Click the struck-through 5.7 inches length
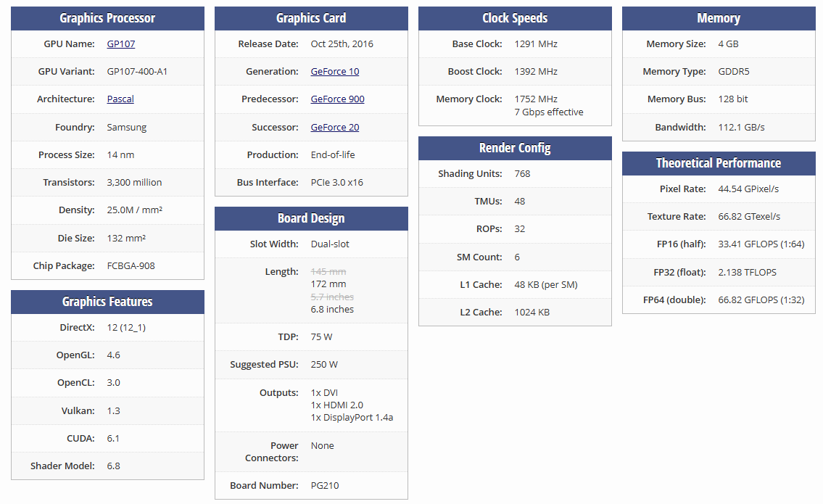Image resolution: width=823 pixels, height=504 pixels. point(332,297)
